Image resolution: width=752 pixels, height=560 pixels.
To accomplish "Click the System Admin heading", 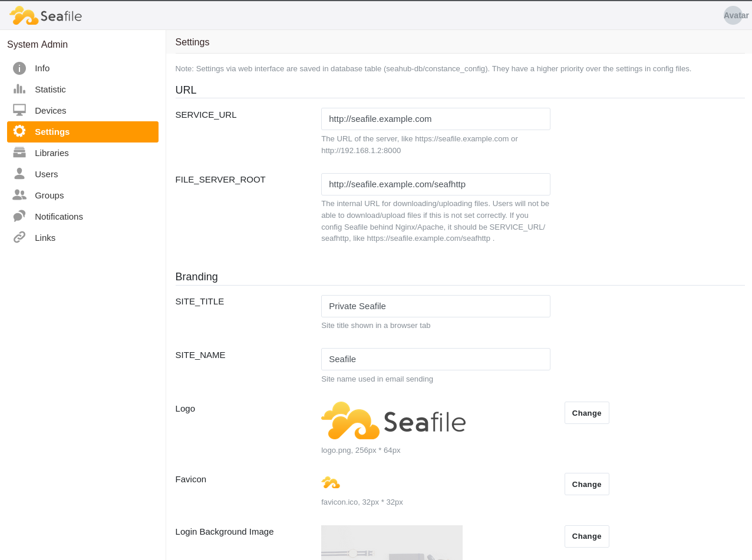I will pos(37,45).
